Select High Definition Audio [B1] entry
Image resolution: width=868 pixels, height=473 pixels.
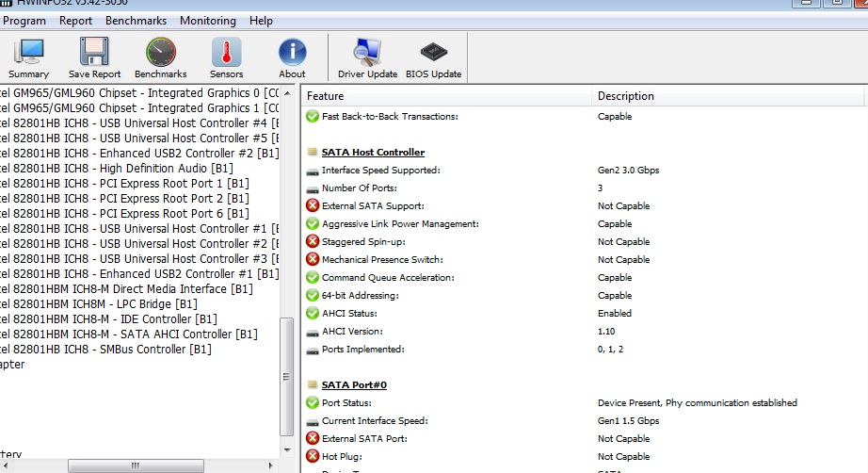pos(116,168)
